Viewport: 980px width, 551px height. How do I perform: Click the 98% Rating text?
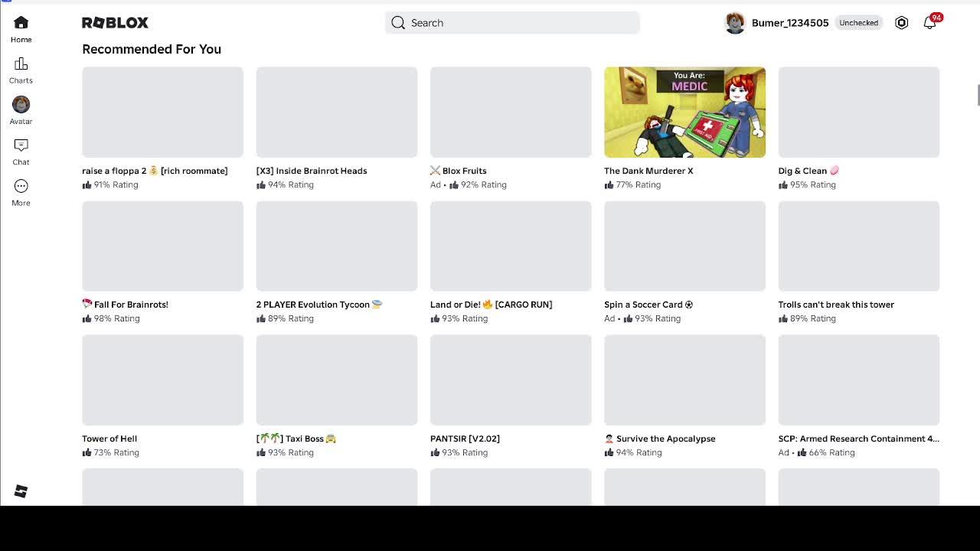[x=116, y=318]
